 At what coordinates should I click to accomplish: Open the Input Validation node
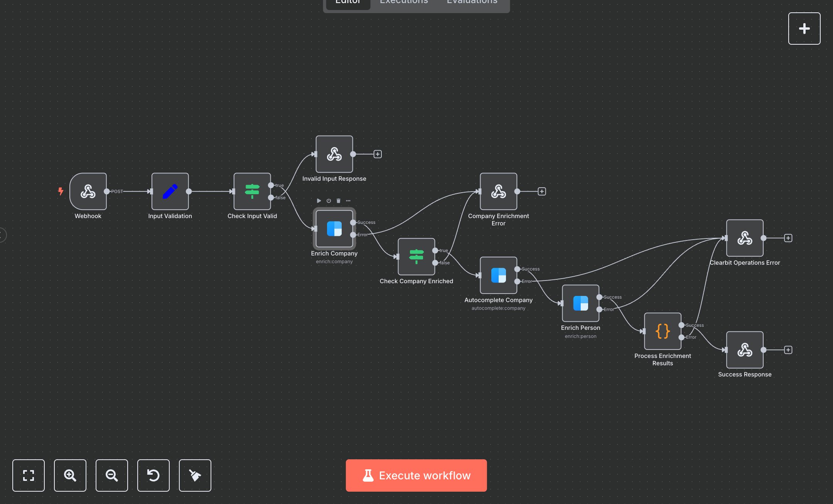coord(170,192)
